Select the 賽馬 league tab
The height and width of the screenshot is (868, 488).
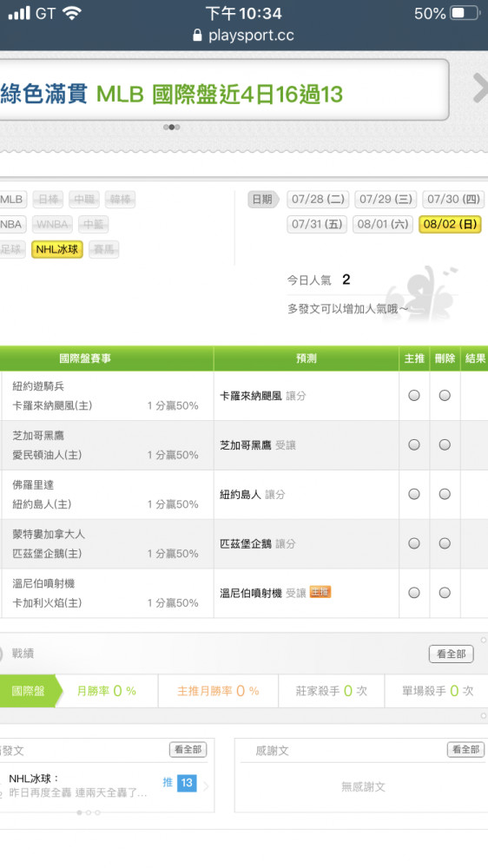click(x=103, y=250)
